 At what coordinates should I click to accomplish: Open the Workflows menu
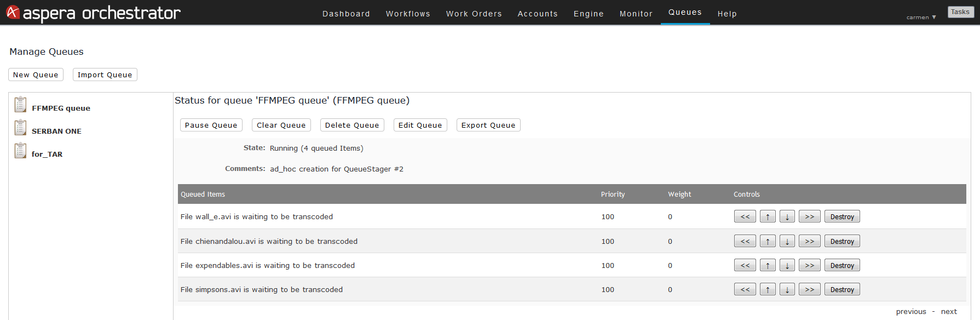pos(408,14)
